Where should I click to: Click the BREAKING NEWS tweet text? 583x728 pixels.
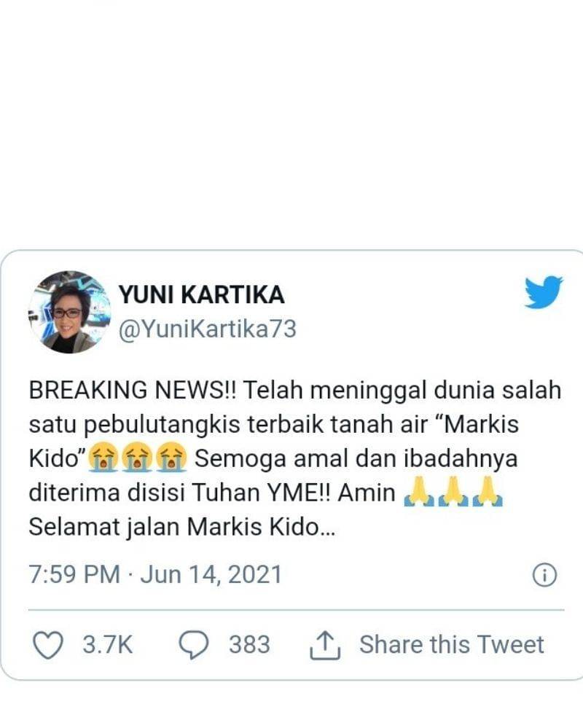pos(295,458)
